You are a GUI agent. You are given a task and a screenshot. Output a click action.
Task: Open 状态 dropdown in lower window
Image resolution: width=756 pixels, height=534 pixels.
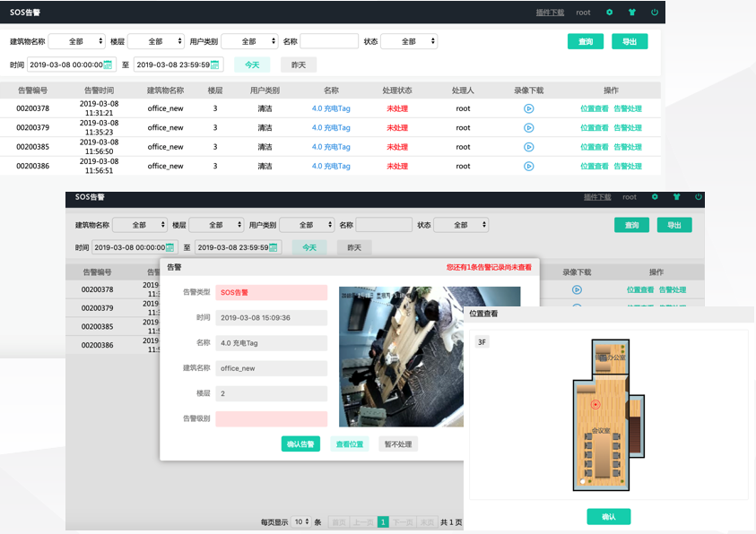(461, 225)
